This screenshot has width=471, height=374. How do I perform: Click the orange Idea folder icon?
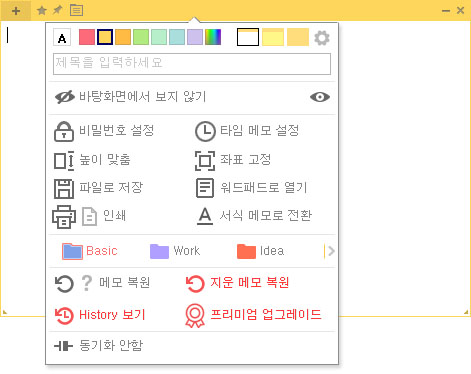pos(246,251)
